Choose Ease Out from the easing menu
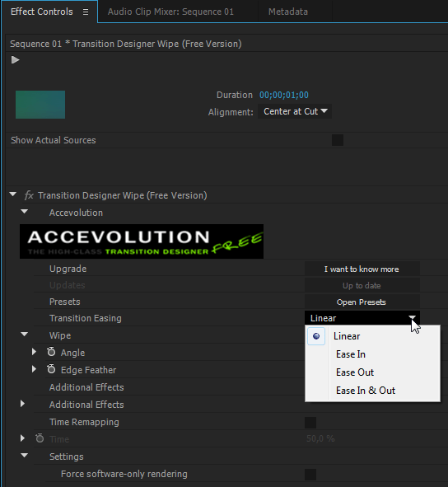This screenshot has width=448, height=487. tap(355, 372)
